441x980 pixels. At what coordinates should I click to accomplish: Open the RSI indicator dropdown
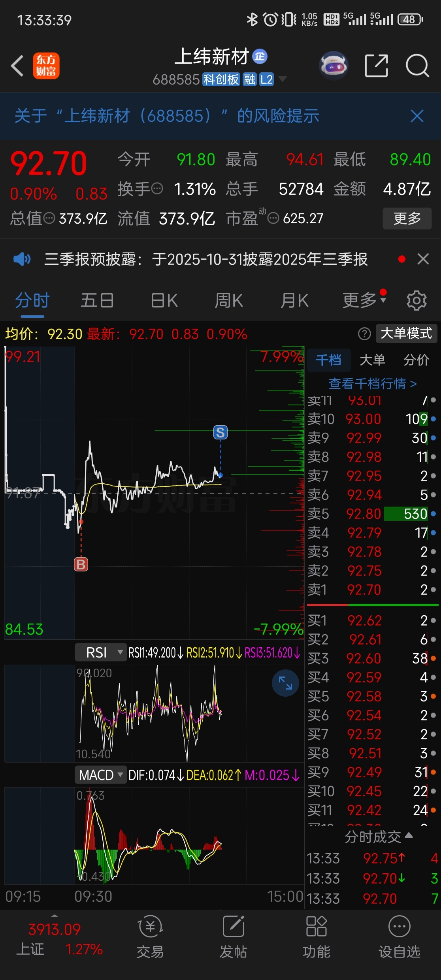tap(100, 652)
